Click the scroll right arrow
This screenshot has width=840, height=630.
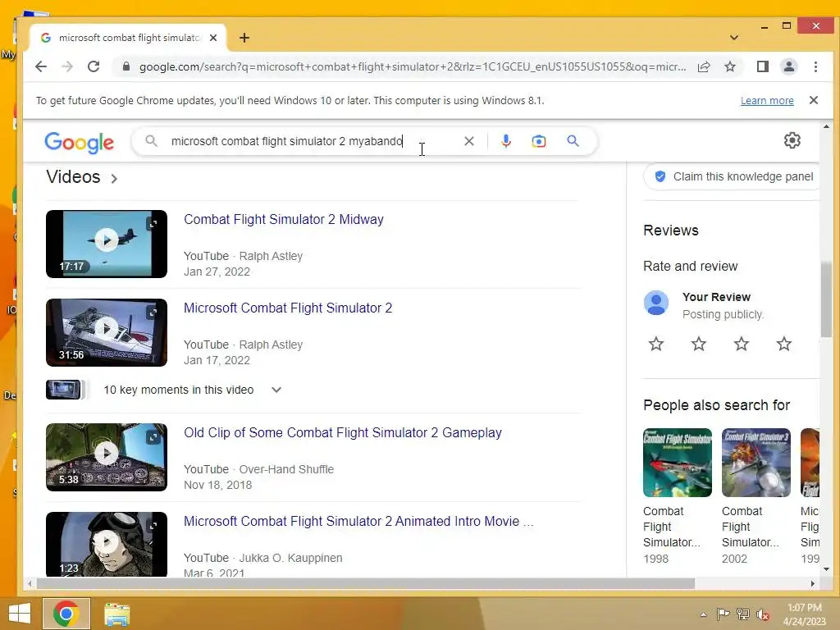click(x=813, y=583)
